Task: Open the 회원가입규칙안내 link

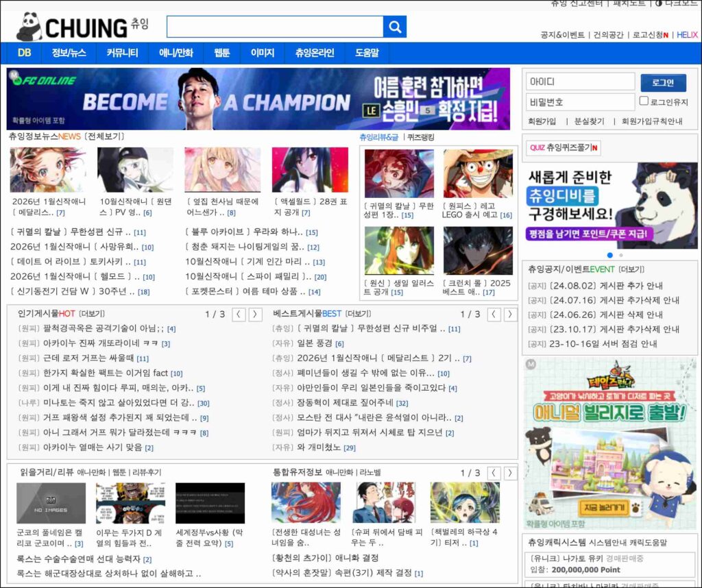Action: click(x=652, y=121)
